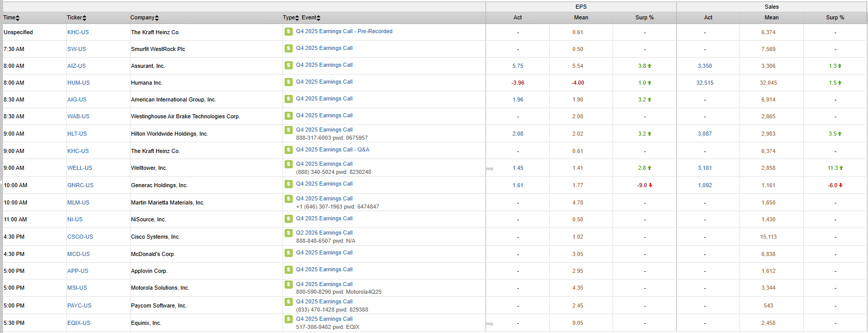Click the green earnings icon for Humana

288,82
